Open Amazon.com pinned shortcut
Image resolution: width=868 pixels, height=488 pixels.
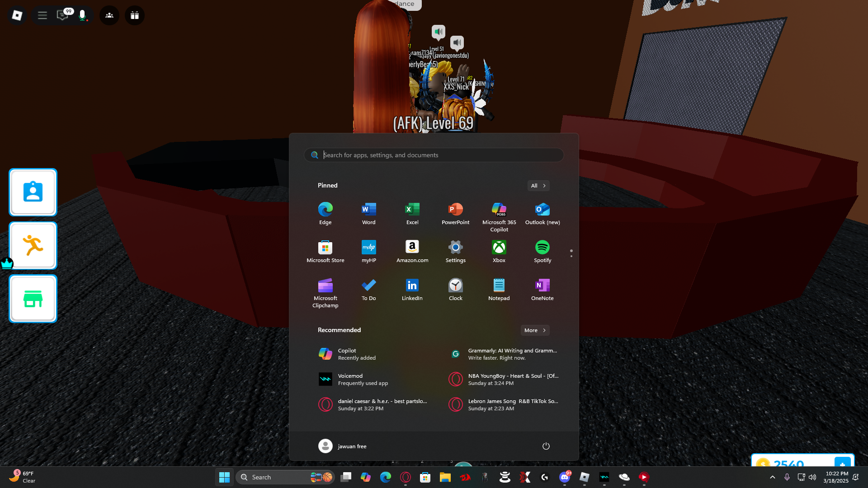412,251
